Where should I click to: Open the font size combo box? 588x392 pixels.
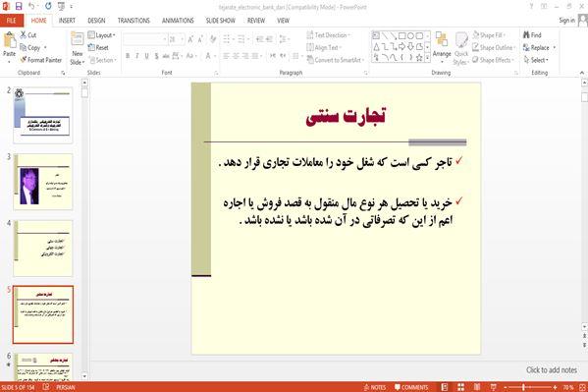point(177,39)
